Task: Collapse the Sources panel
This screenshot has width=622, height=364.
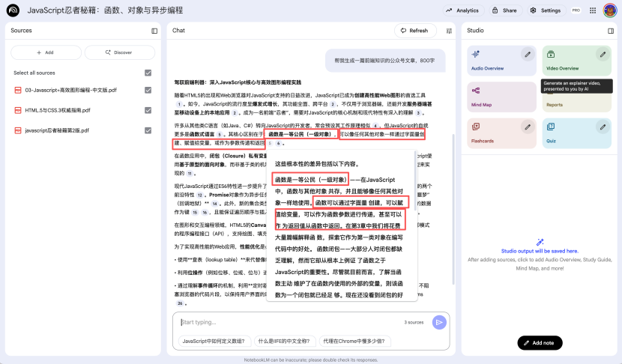Action: pos(154,31)
